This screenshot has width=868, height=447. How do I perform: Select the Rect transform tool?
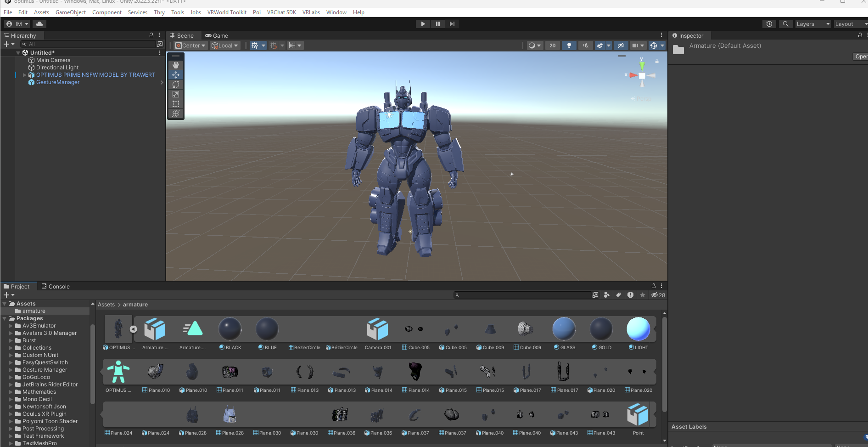(176, 104)
